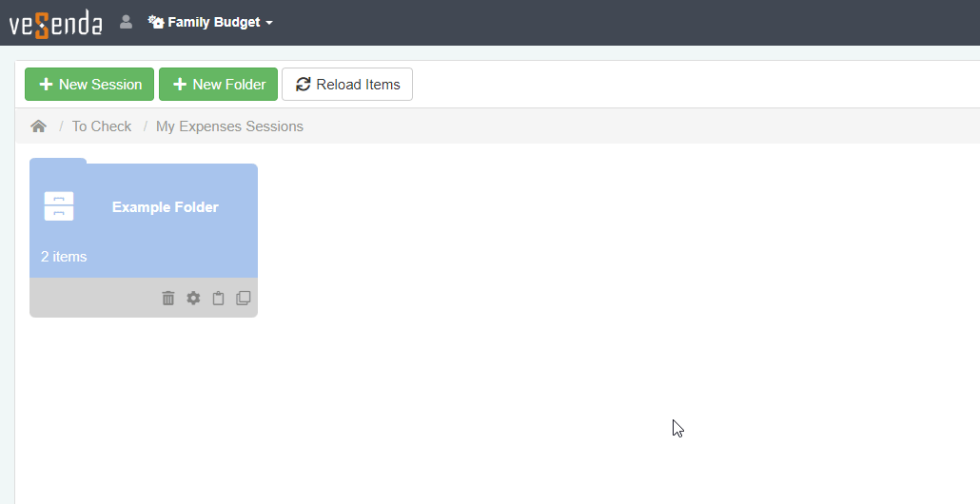Expand the Family Budget dropdown

pos(214,23)
